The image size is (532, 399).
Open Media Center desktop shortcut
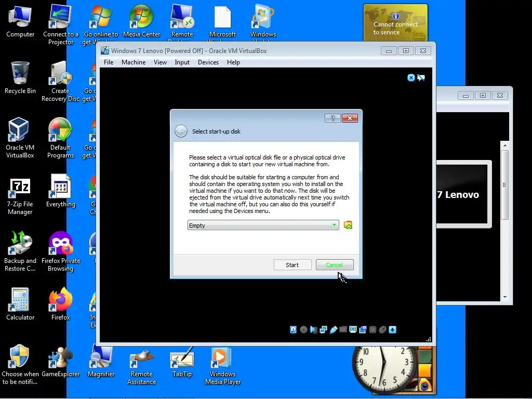pyautogui.click(x=141, y=21)
